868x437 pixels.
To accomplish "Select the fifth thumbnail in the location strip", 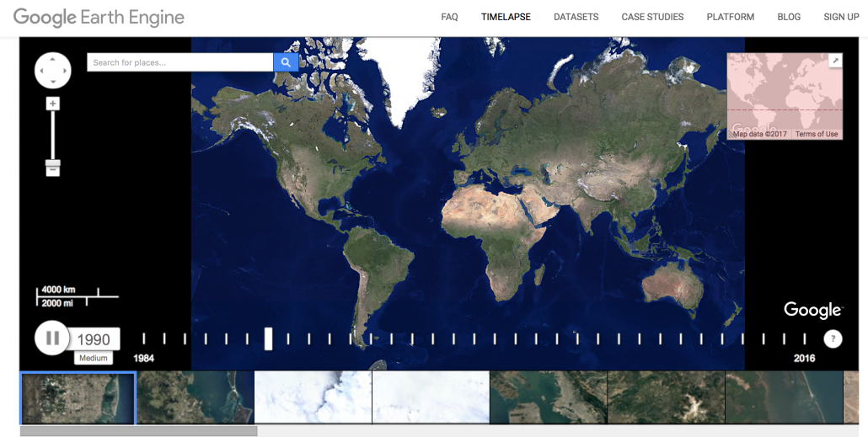I will pos(549,397).
